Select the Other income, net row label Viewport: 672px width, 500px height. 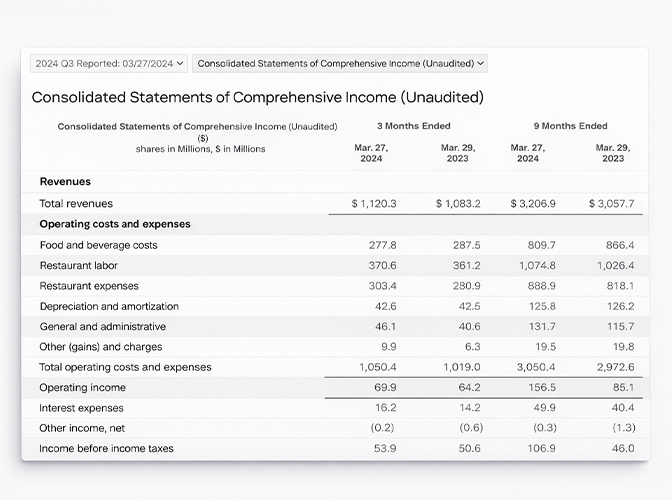tap(84, 428)
